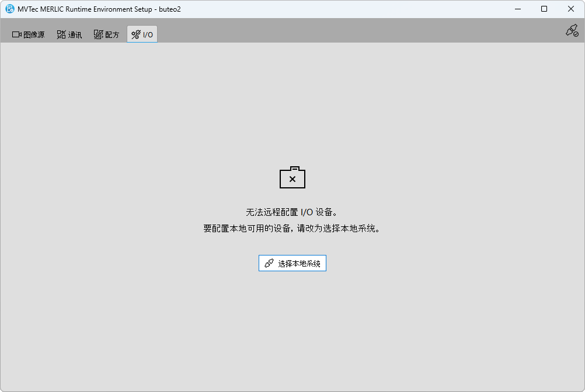
Task: Select the I/O tab label
Action: [x=148, y=35]
